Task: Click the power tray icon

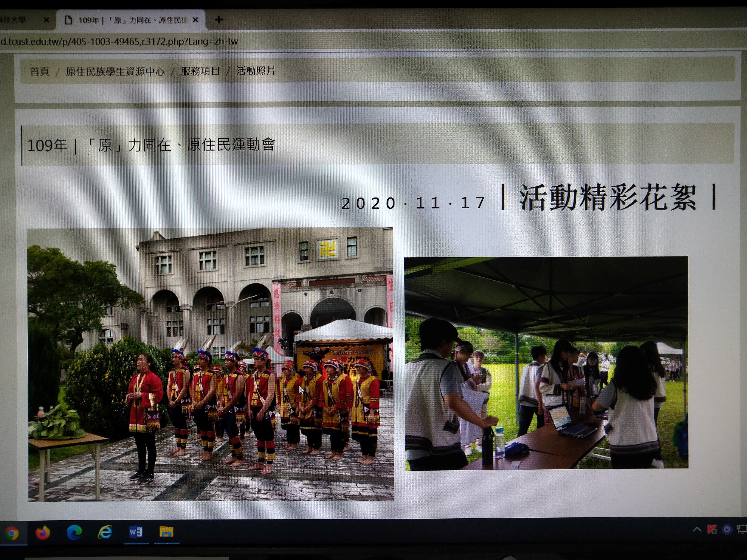Action: (727, 529)
